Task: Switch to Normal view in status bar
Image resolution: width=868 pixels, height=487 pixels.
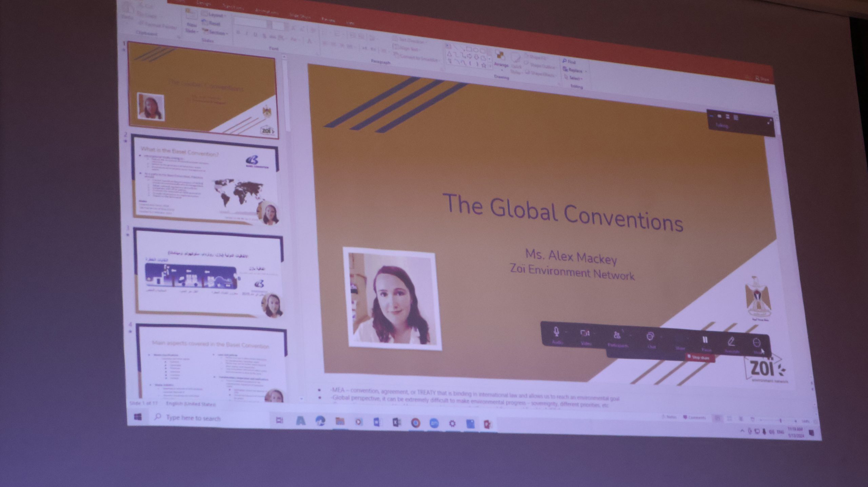Action: click(x=717, y=419)
